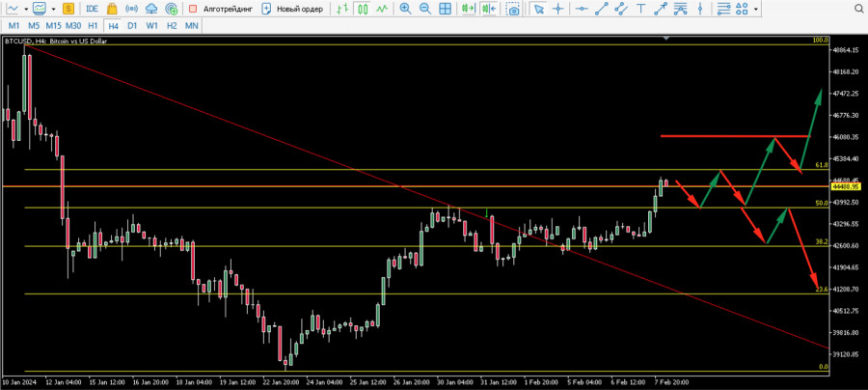The height and width of the screenshot is (390, 868).
Task: Open the VPS cloud hosting icon
Action: [151, 9]
